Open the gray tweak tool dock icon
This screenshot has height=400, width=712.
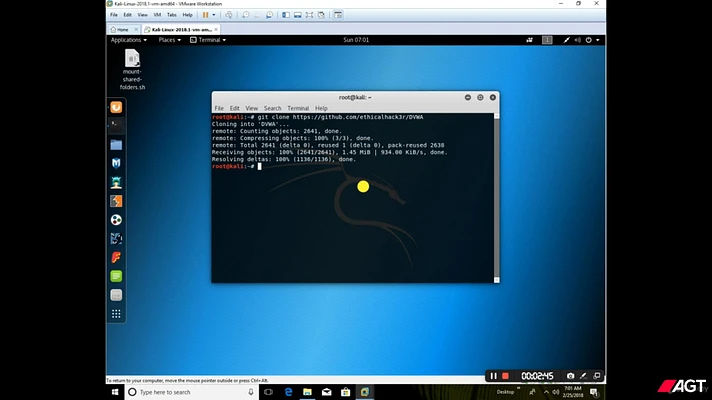(x=116, y=295)
